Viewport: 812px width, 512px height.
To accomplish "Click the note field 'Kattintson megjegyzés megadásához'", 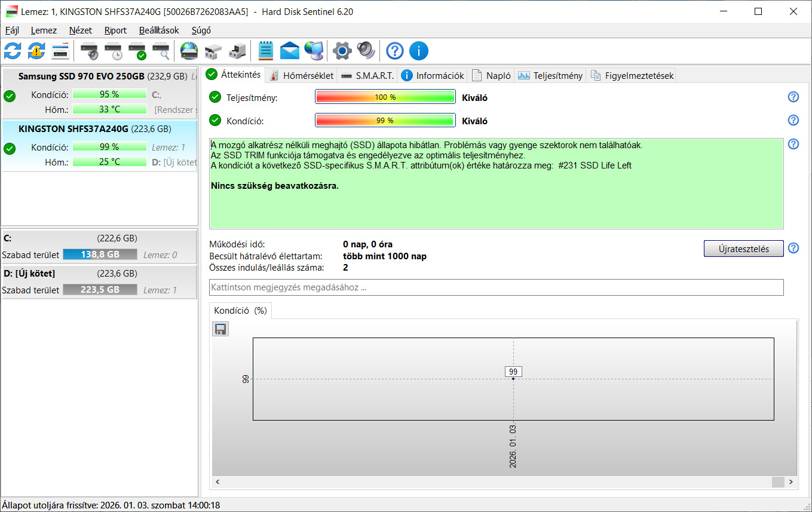I will [x=496, y=287].
